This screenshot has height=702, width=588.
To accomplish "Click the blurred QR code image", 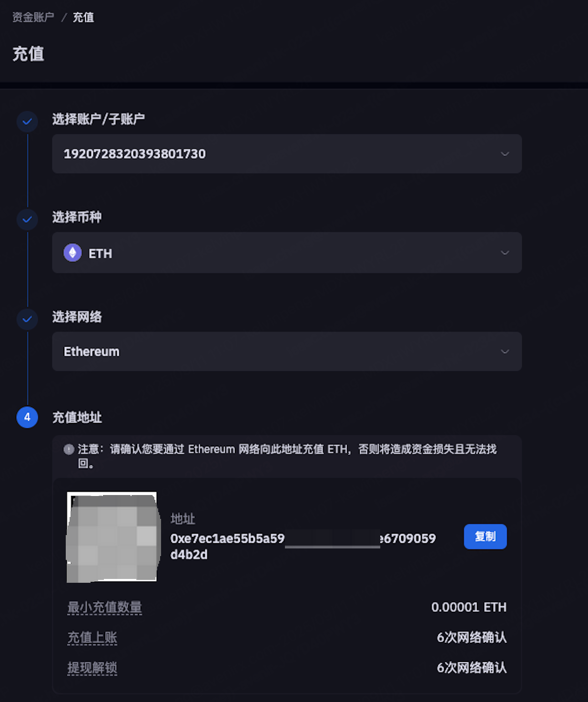I will [x=112, y=537].
